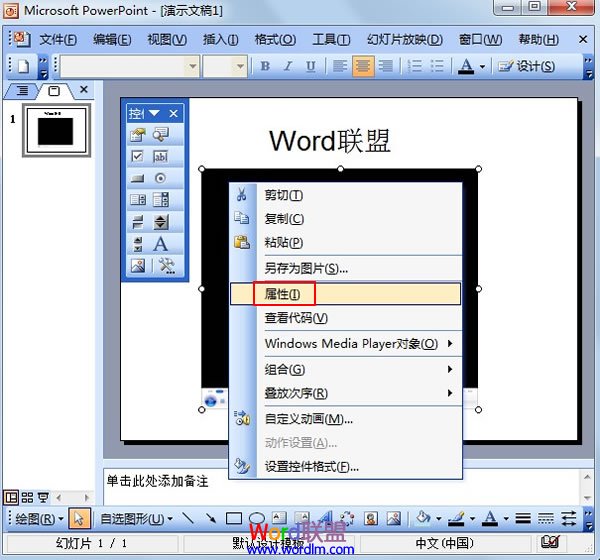600x560 pixels.
Task: Pick Image control in toolbox
Action: 138,266
